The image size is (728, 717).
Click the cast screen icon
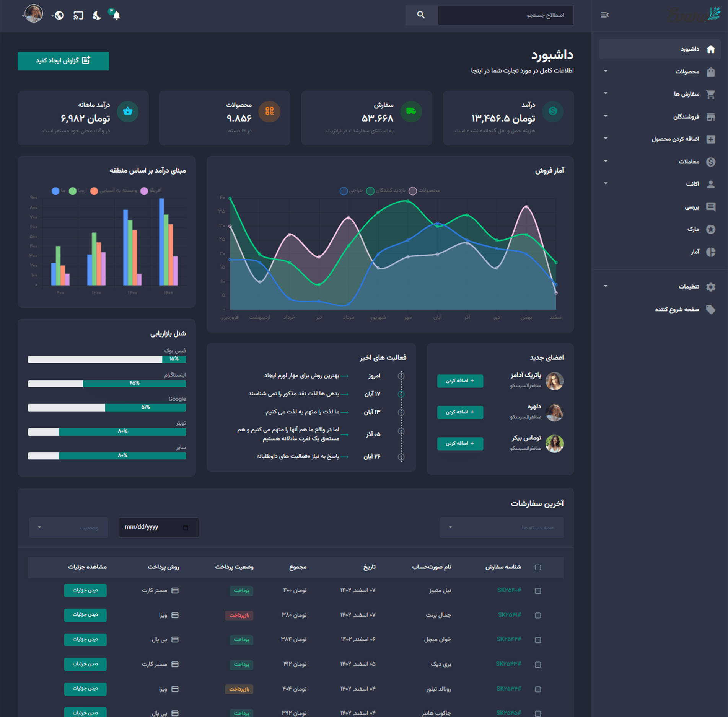click(x=78, y=15)
